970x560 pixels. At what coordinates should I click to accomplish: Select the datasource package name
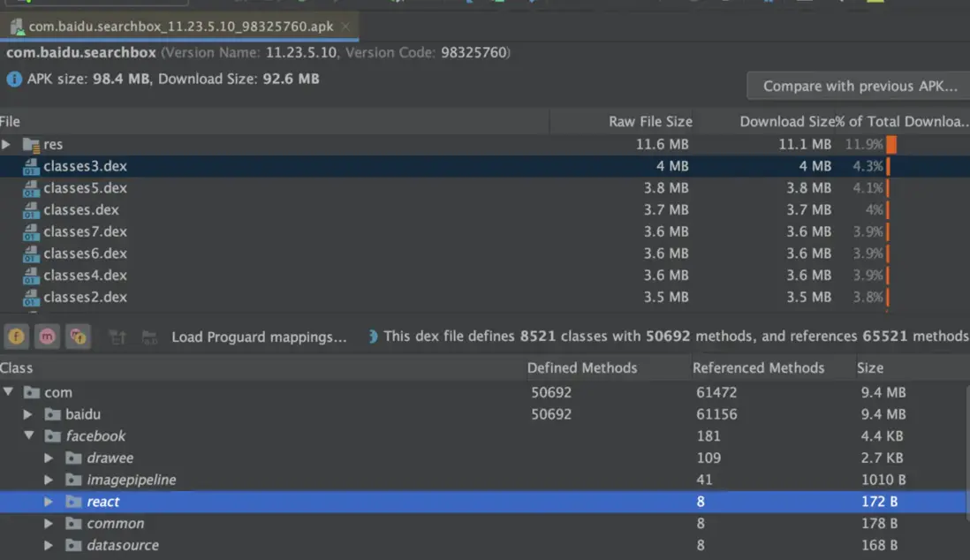point(123,545)
